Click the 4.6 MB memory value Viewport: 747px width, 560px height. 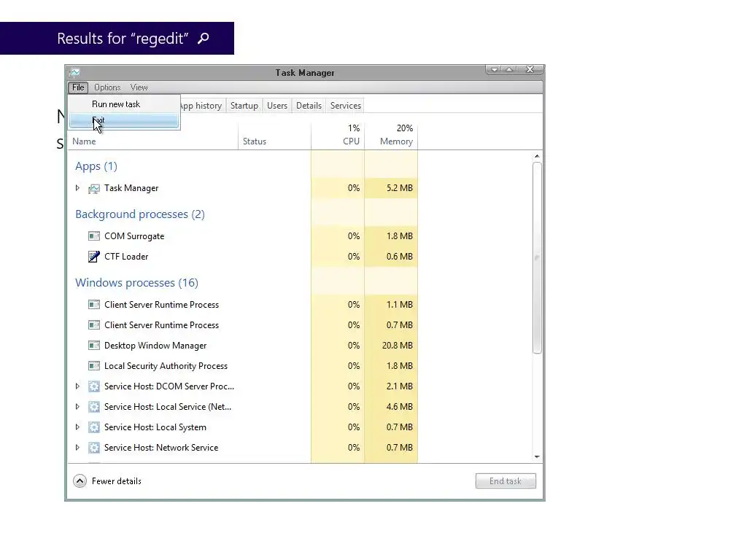tap(400, 407)
